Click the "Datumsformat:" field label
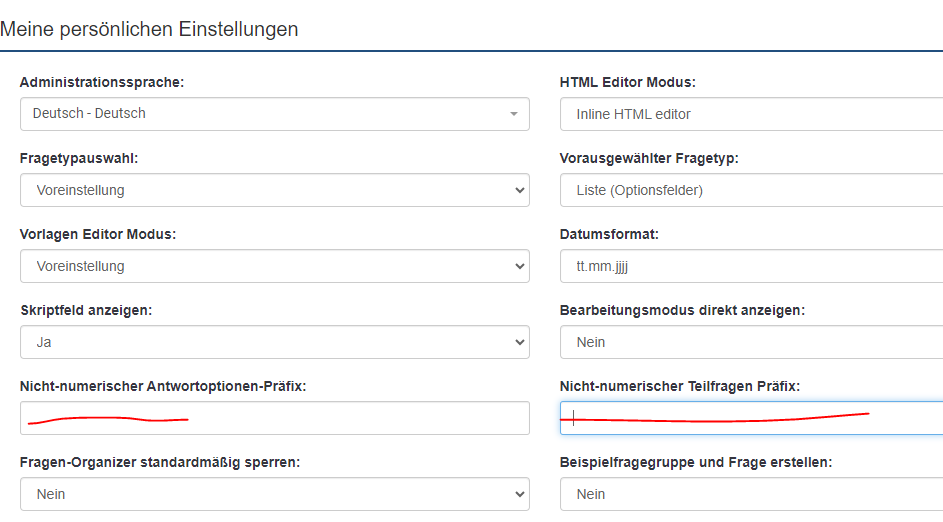 point(609,234)
